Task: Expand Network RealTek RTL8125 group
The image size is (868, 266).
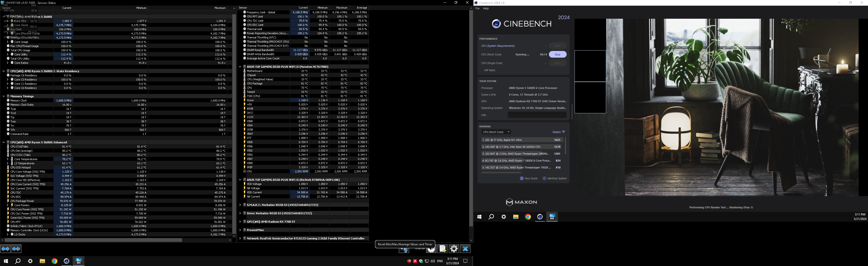Action: 240,238
